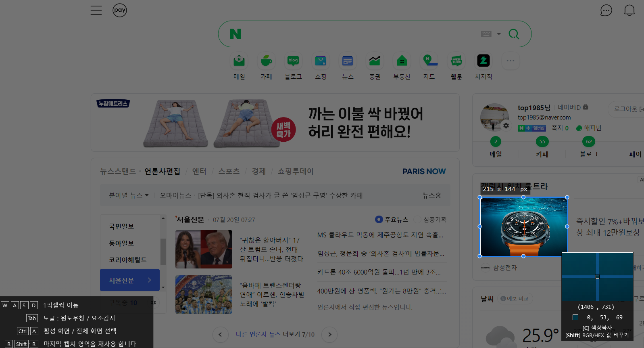Viewport: 644px width, 348px height.
Task: Open the 블로그 shortcut icon
Action: coord(293,61)
